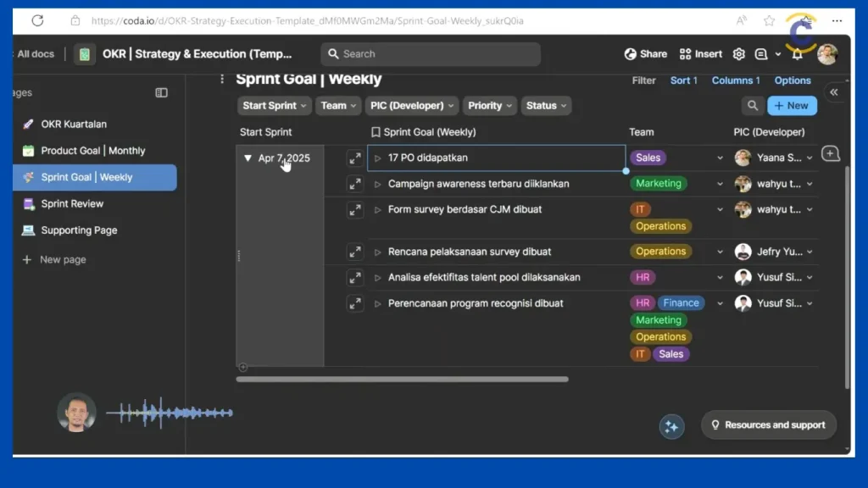Screen dimensions: 868x488
Task: Open the settings gear icon
Action: 738,54
